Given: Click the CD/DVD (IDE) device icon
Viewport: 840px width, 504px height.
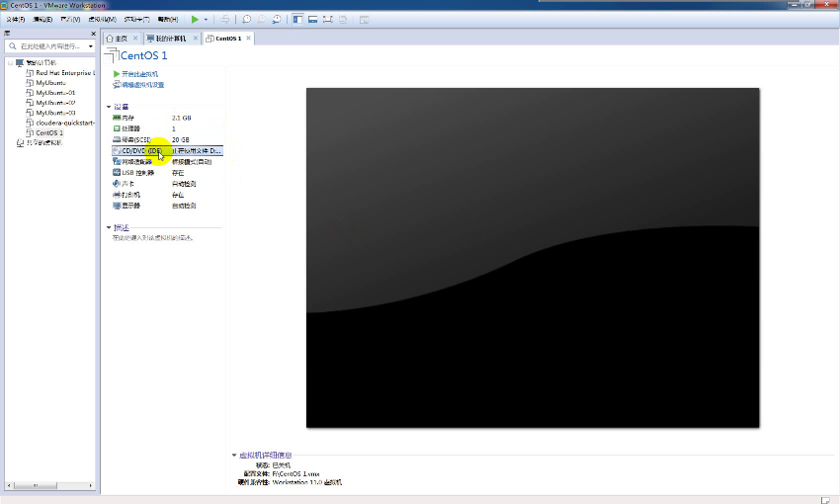Looking at the screenshot, I should tap(117, 150).
